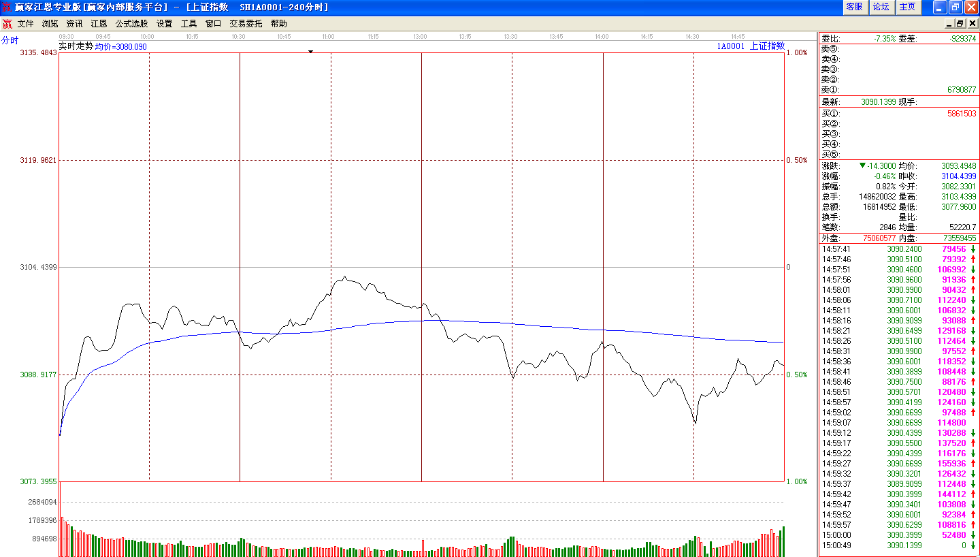The image size is (980, 557).
Task: Go to 主页 via top button
Action: point(907,7)
